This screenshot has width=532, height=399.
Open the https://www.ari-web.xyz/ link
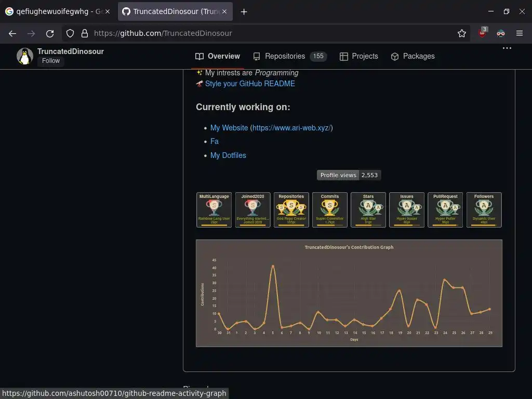[291, 128]
